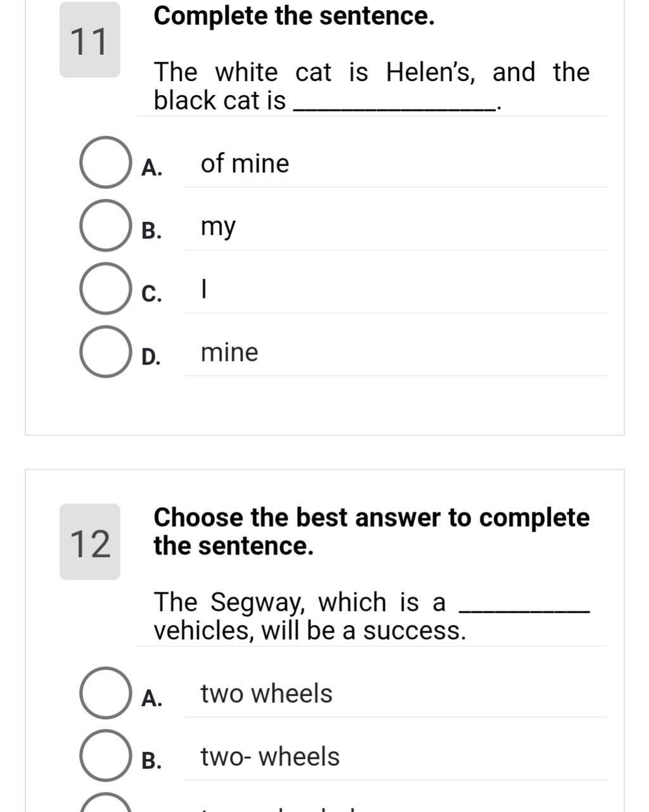Image resolution: width=649 pixels, height=812 pixels.
Task: Click the answer text "I" in option C
Action: coord(203,290)
